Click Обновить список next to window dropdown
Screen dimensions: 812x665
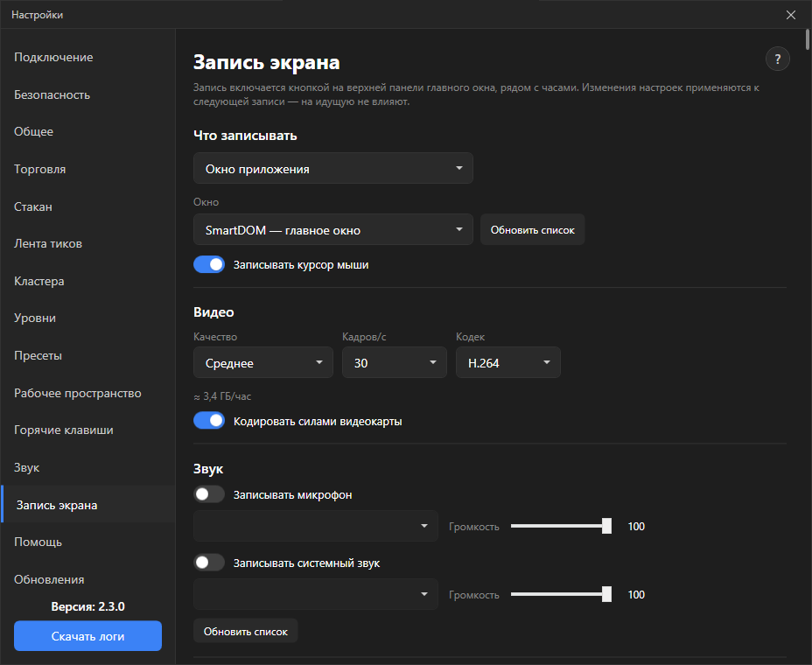click(x=532, y=229)
